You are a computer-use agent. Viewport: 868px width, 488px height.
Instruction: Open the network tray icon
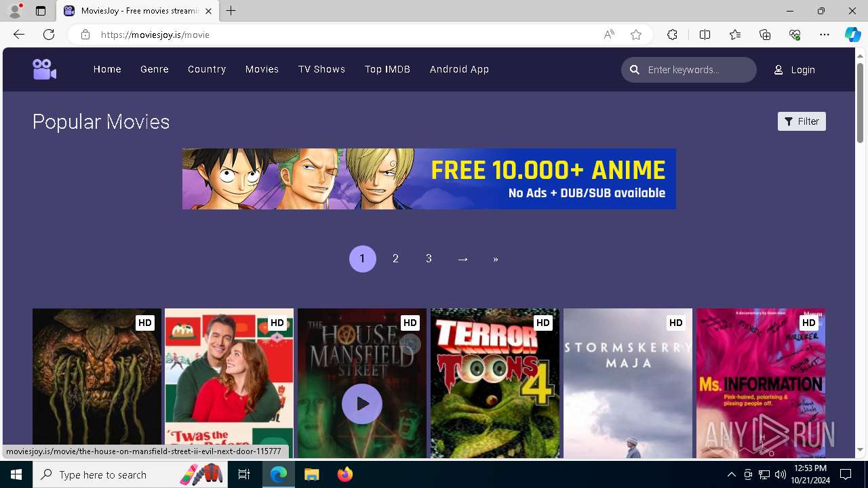click(x=764, y=474)
